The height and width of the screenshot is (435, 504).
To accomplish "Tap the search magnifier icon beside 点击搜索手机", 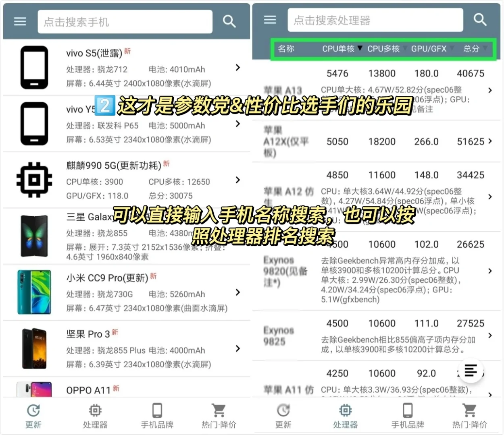I will pos(229,21).
